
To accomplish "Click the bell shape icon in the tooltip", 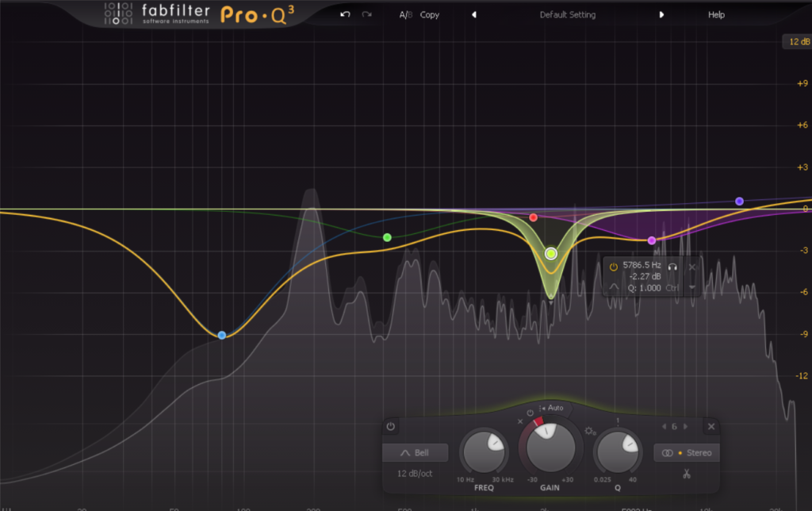I will (x=614, y=287).
